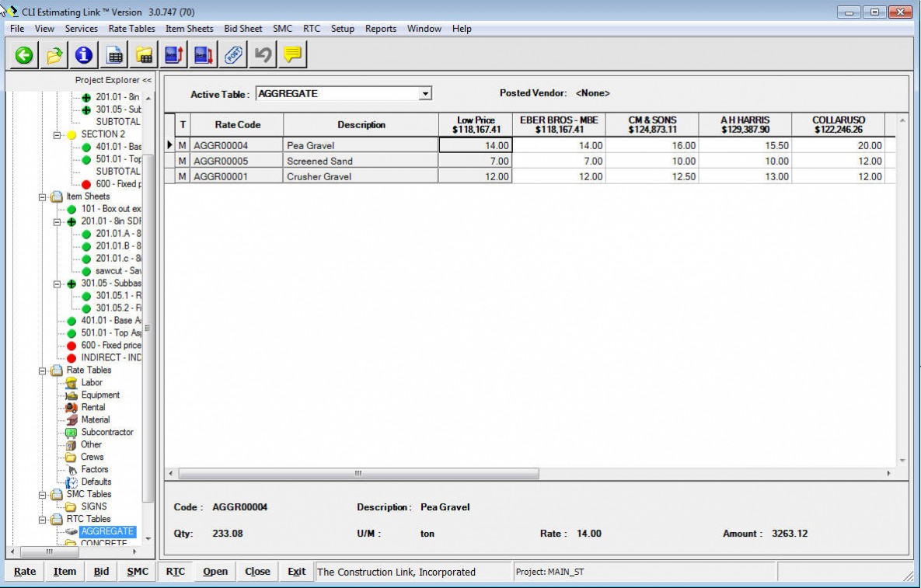Viewport: 921px width, 588px height.
Task: Select 401.01 - Base item under Item Sheets
Action: [x=111, y=320]
